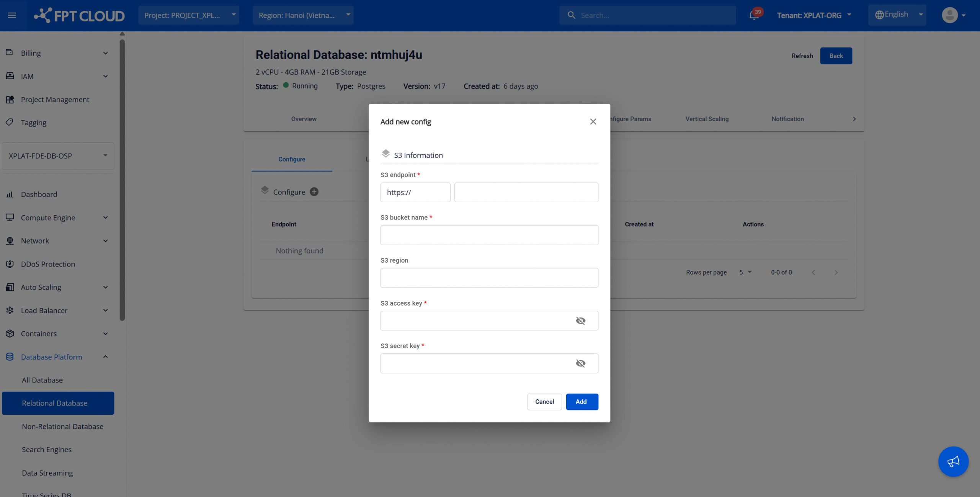The height and width of the screenshot is (497, 980).
Task: Open the https:// protocol dropdown
Action: click(x=415, y=193)
